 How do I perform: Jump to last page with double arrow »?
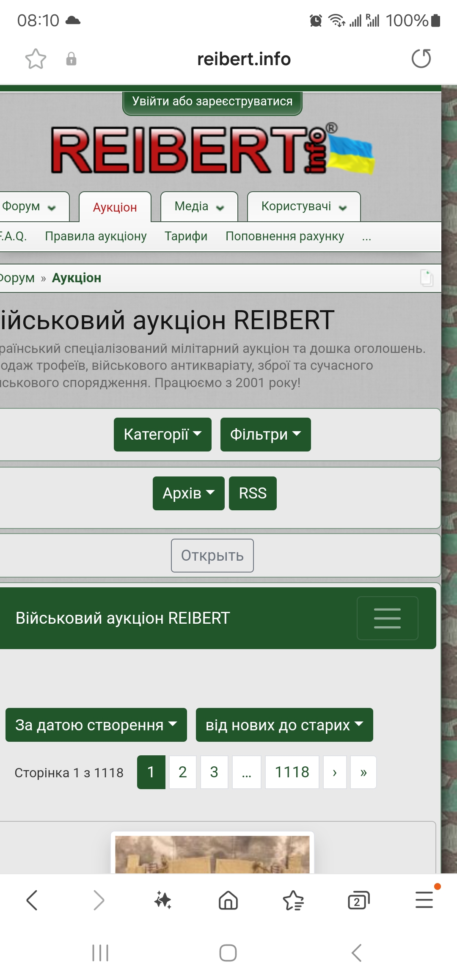coord(363,772)
